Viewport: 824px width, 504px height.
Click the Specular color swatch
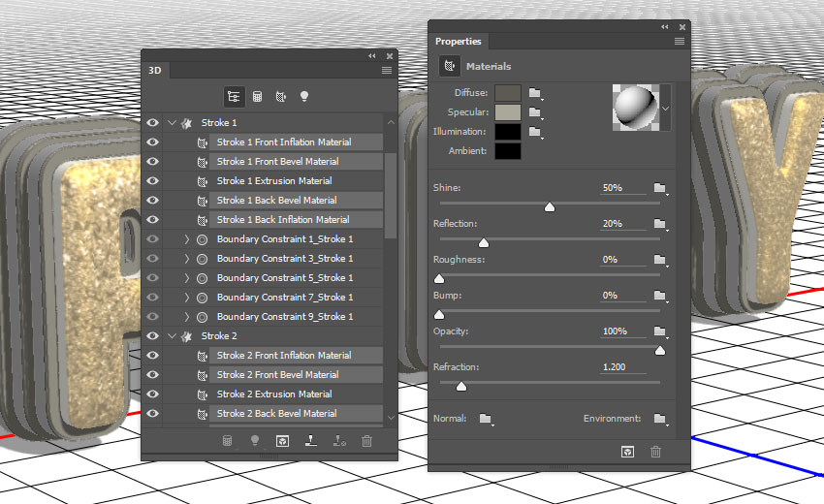coord(508,112)
